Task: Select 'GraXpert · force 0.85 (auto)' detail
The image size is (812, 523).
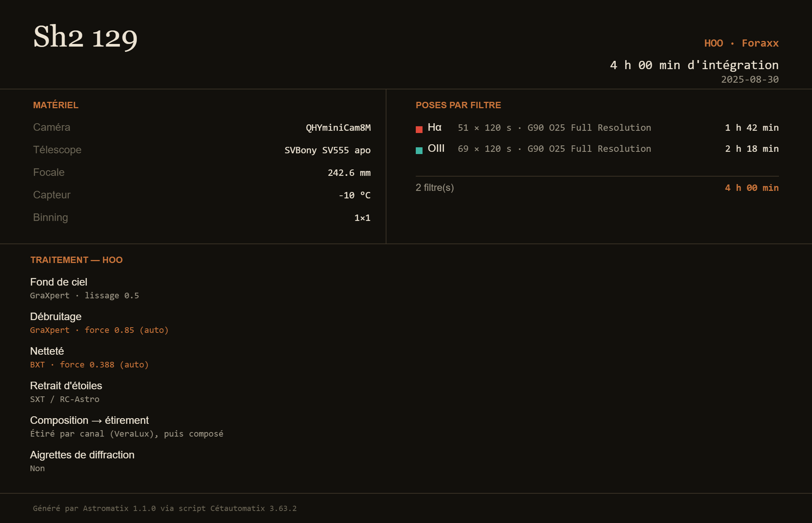Action: point(99,330)
